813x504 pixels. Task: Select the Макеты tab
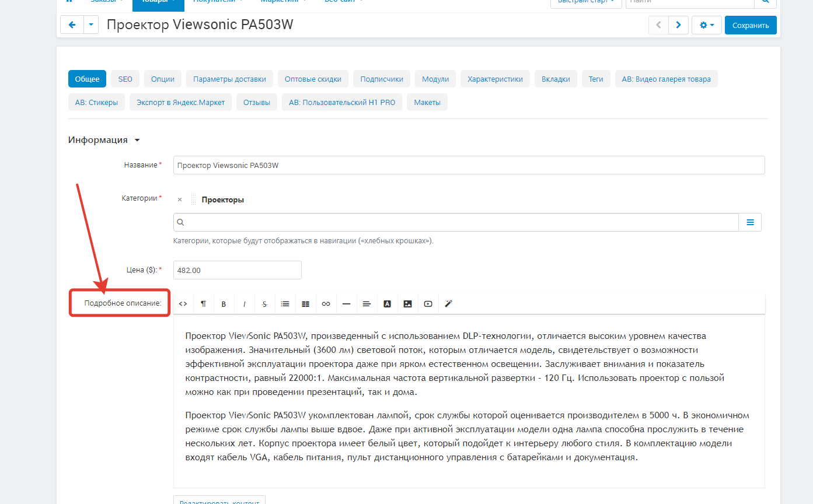click(x=427, y=103)
